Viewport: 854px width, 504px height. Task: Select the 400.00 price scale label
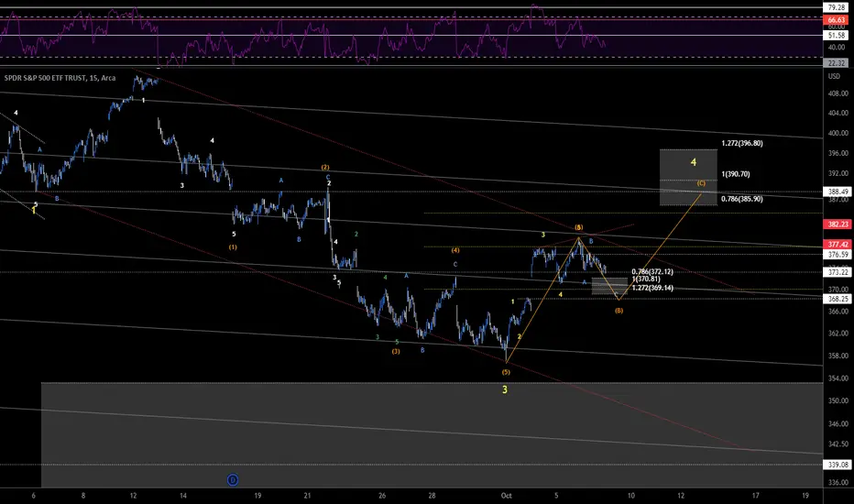[838, 133]
